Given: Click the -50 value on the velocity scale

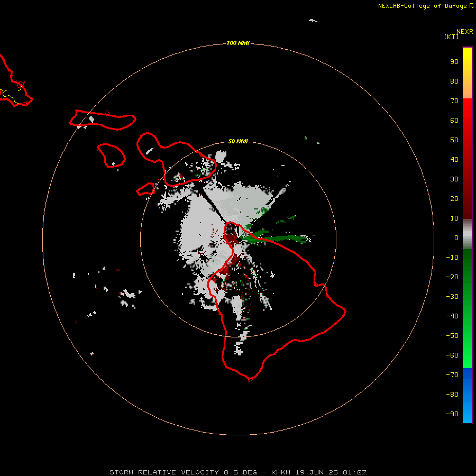Looking at the screenshot, I should [452, 336].
